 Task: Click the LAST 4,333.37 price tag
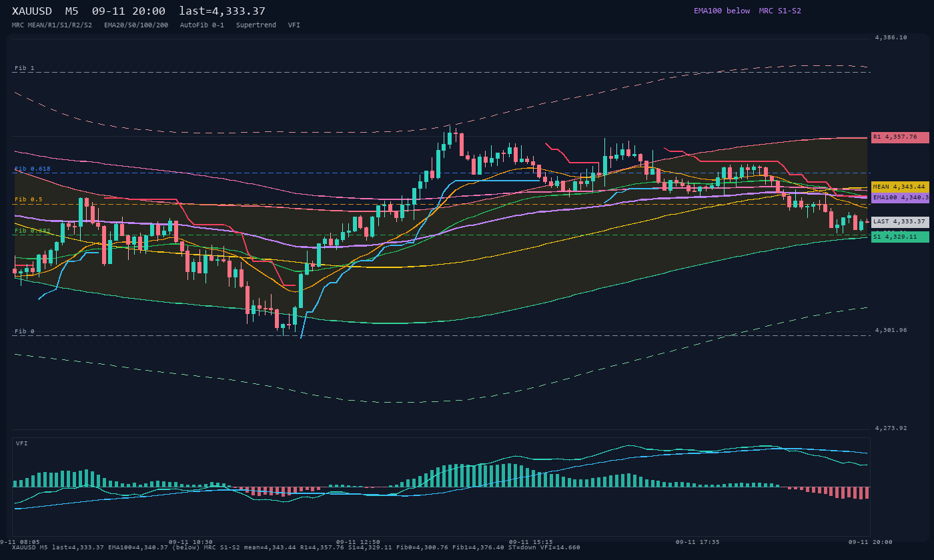click(x=900, y=222)
